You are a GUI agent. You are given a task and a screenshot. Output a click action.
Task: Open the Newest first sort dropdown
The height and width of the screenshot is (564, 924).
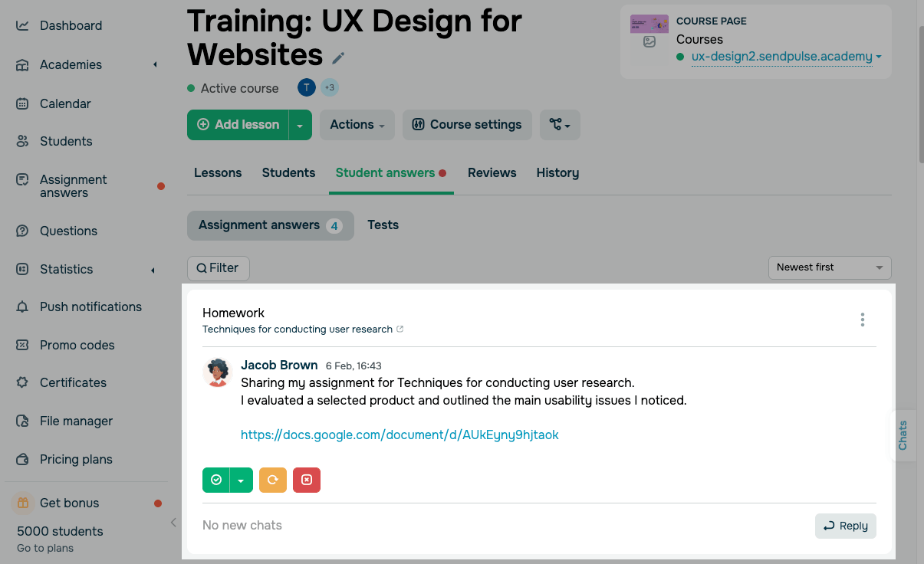[830, 267]
